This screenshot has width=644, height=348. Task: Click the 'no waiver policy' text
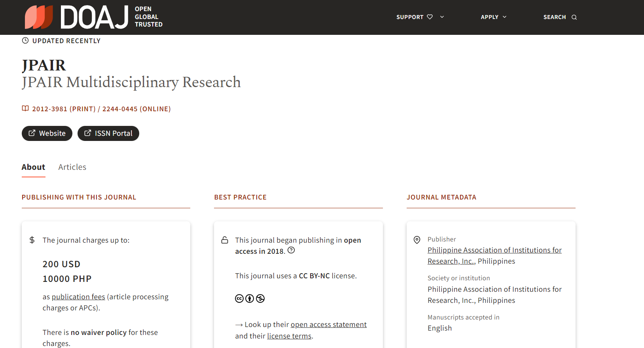click(98, 333)
